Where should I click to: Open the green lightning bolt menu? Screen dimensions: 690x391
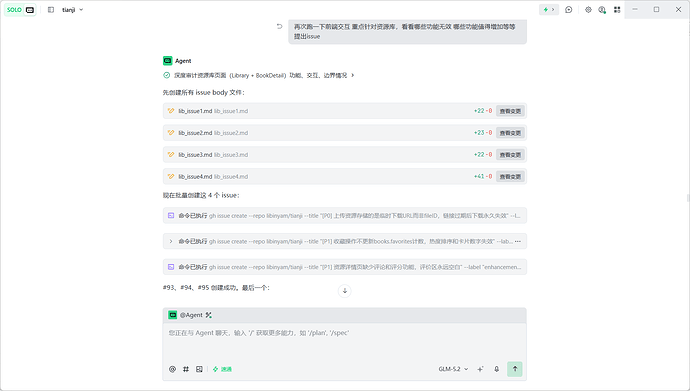pyautogui.click(x=549, y=10)
